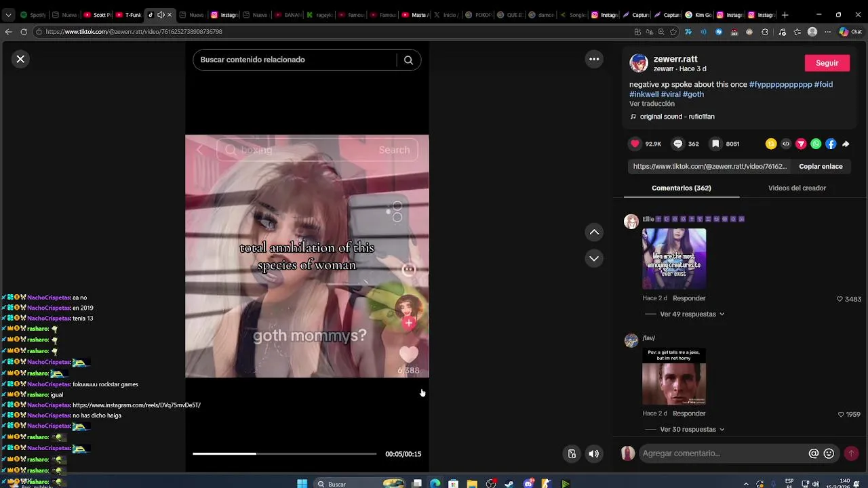Screen dimensions: 868x488
Task: Click the Copiar enlace button
Action: [821, 166]
